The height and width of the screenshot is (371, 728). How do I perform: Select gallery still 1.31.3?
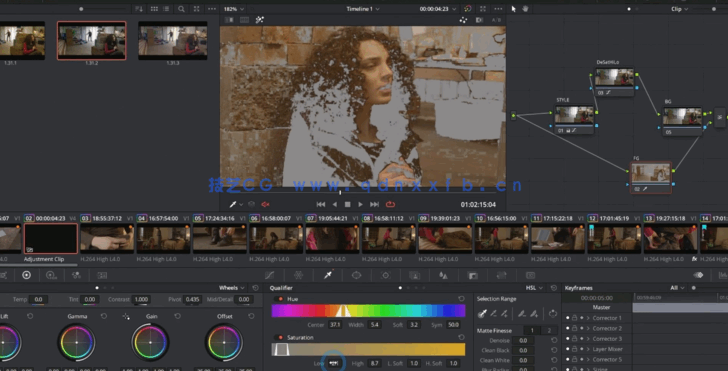point(172,40)
